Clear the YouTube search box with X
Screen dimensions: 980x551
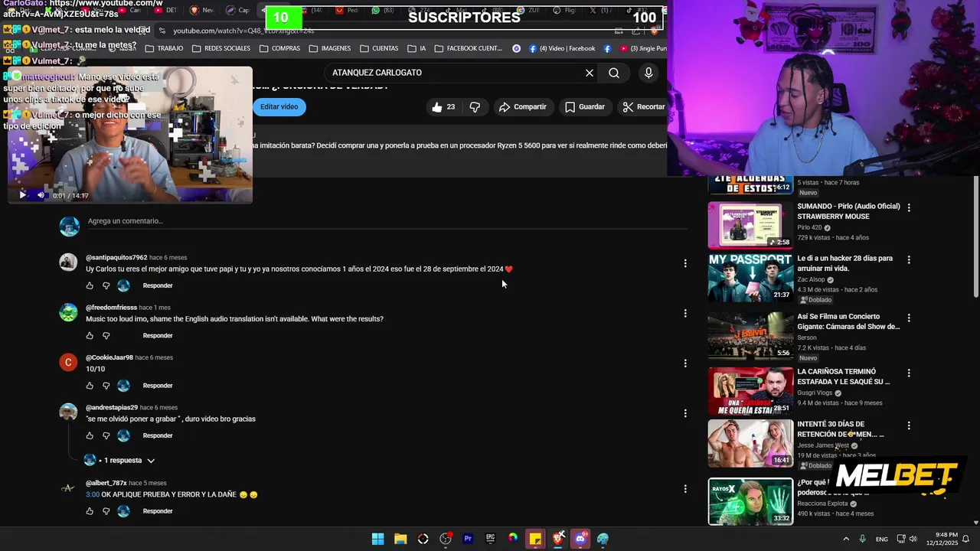[590, 73]
